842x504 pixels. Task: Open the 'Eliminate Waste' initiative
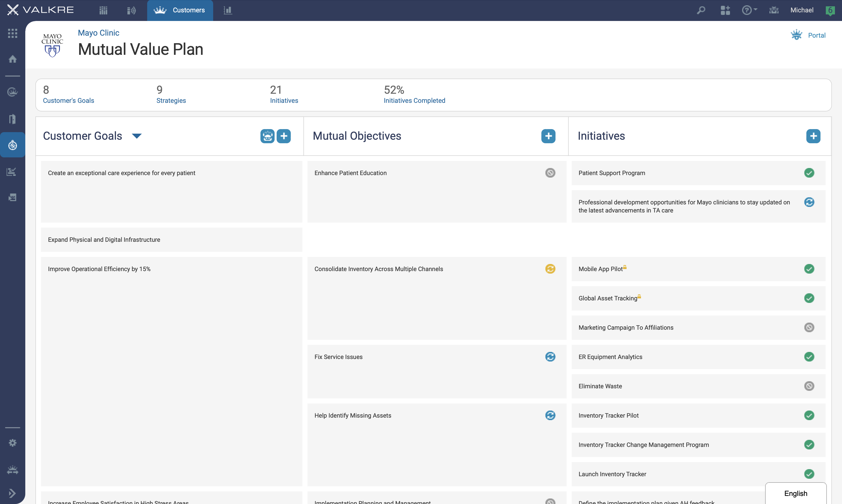pyautogui.click(x=698, y=386)
